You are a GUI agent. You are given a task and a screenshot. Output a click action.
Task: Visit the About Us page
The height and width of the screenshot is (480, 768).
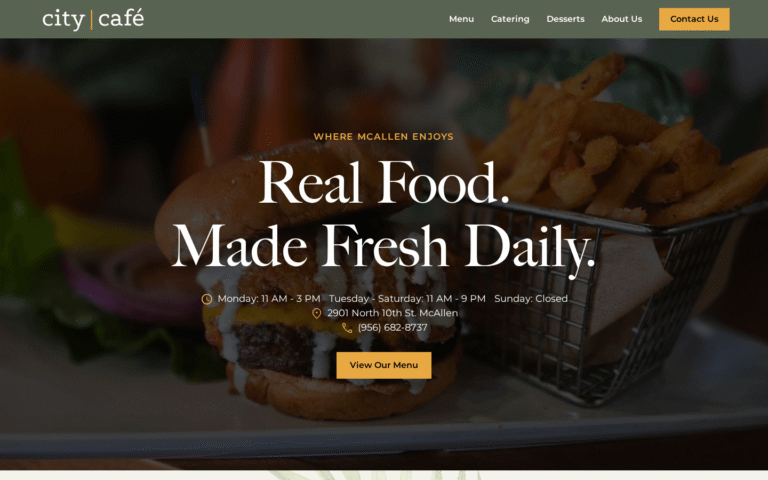tap(622, 19)
